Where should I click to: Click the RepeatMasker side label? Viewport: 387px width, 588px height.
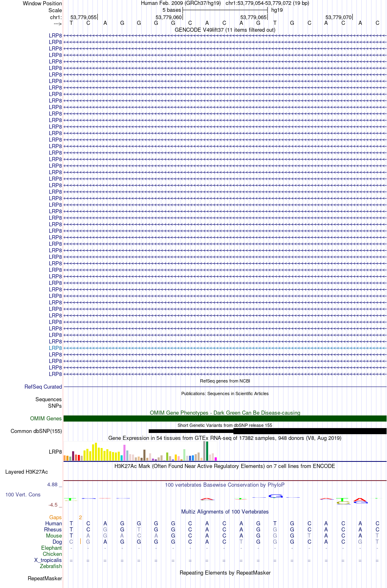click(45, 579)
